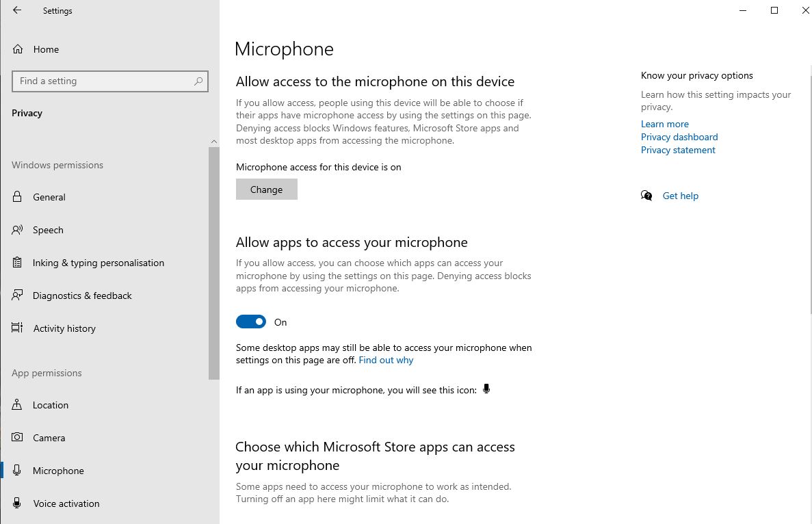Image resolution: width=812 pixels, height=524 pixels.
Task: Maximize the Settings window
Action: coord(774,10)
